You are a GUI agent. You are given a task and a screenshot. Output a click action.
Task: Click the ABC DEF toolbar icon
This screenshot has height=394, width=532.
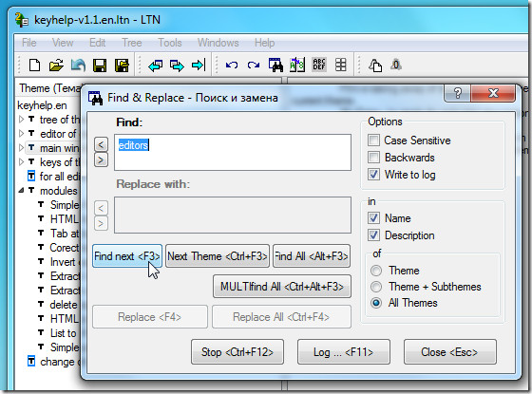pyautogui.click(x=319, y=65)
